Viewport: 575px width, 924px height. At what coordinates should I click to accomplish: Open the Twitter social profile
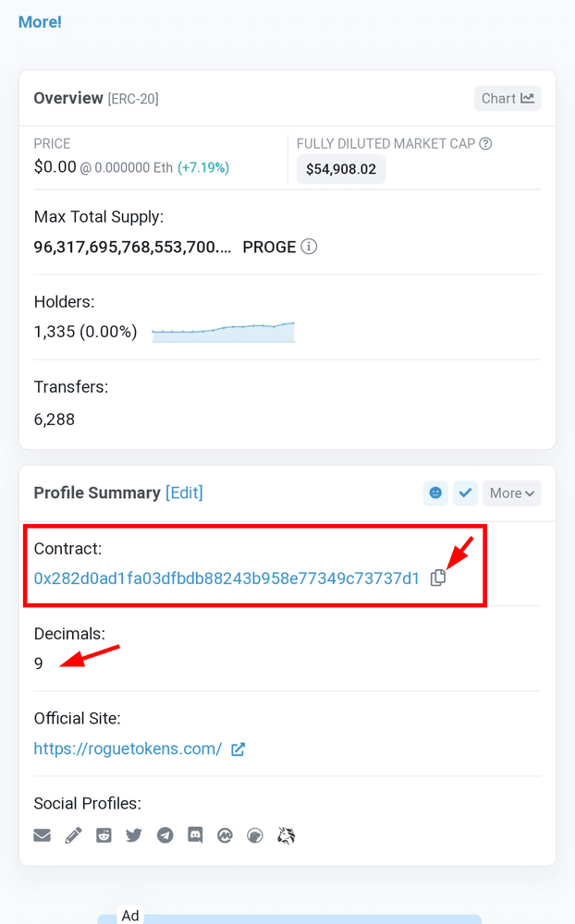(x=134, y=835)
